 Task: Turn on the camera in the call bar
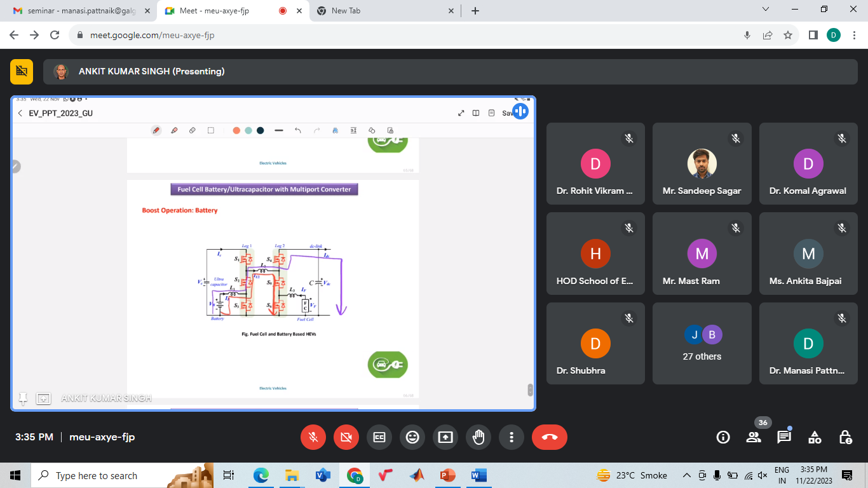(x=346, y=437)
